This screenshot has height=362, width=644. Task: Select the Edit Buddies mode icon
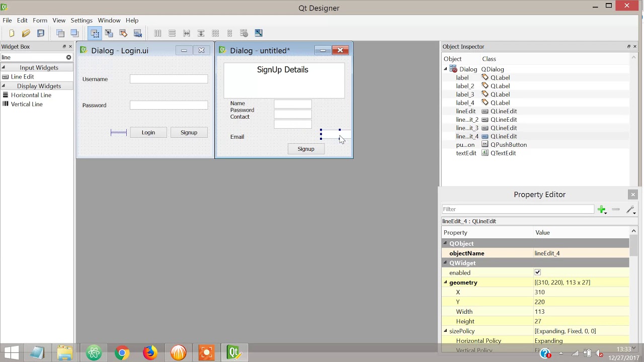(x=123, y=33)
